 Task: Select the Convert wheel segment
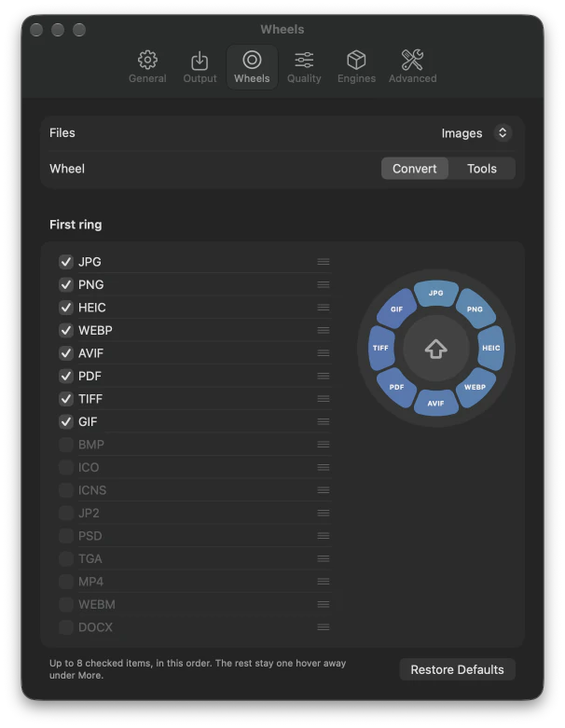(x=415, y=169)
